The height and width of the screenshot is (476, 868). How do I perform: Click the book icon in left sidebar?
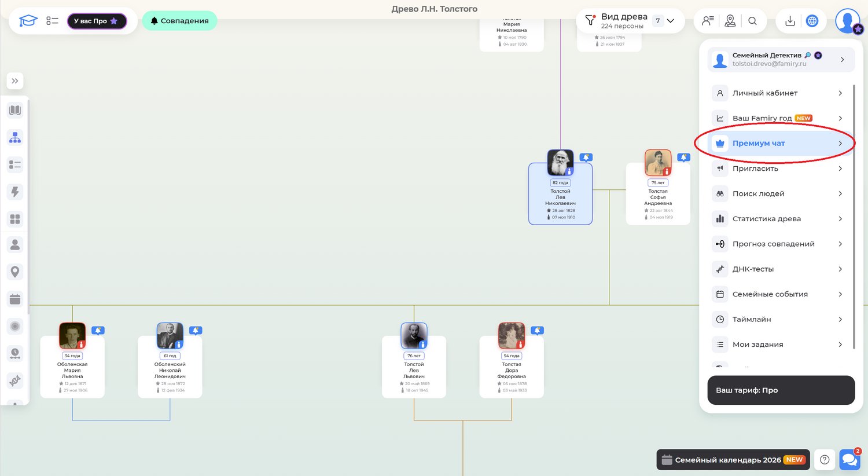15,110
